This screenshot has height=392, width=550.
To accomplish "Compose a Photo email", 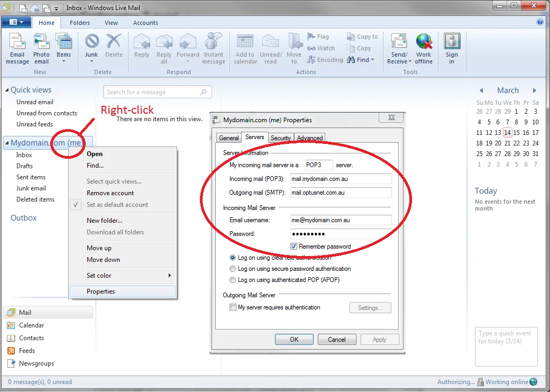I will point(41,49).
